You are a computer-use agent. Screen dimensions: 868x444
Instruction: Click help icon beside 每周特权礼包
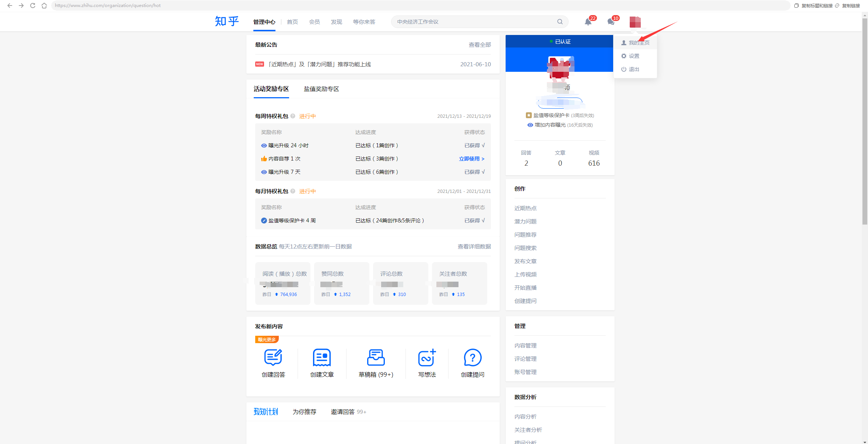293,116
